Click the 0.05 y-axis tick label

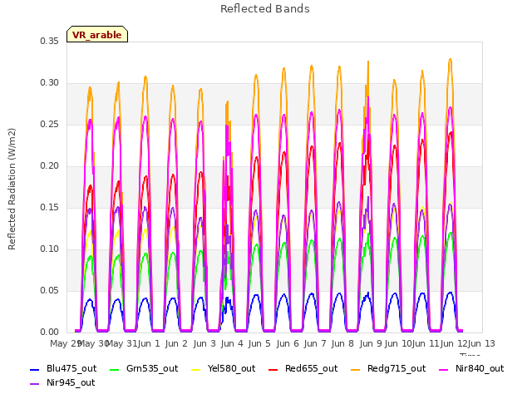pos(50,290)
